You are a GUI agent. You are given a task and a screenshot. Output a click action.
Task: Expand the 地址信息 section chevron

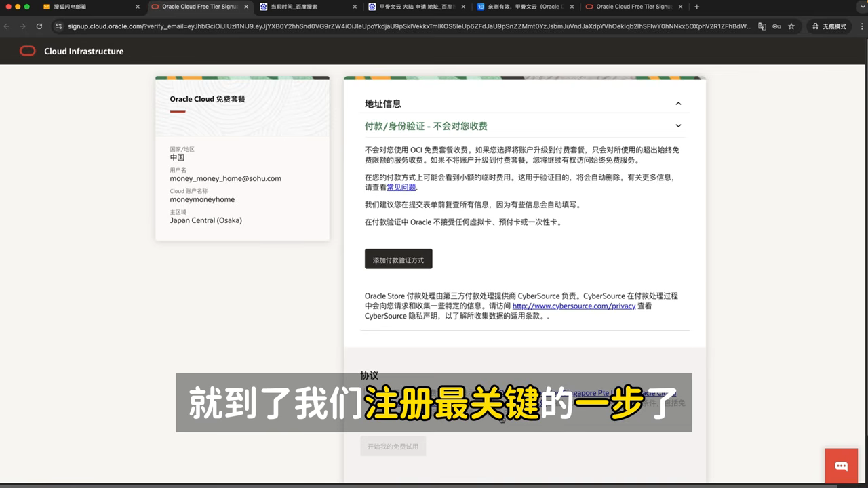click(x=678, y=104)
